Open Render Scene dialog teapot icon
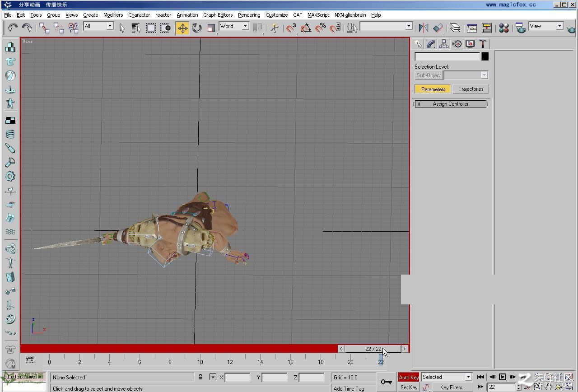Screen dimensions: 578x392 coord(520,28)
